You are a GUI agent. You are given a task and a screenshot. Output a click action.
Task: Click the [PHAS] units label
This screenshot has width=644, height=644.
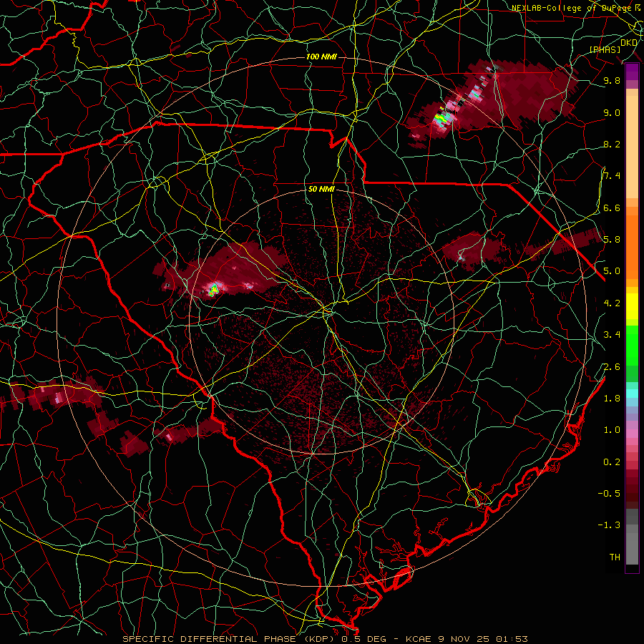pos(605,49)
